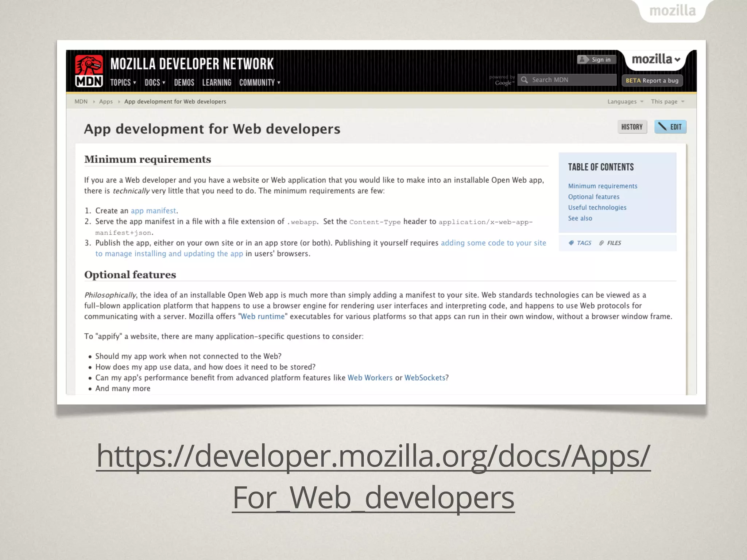Click the Table of Contents heading
The image size is (747, 560).
601,167
